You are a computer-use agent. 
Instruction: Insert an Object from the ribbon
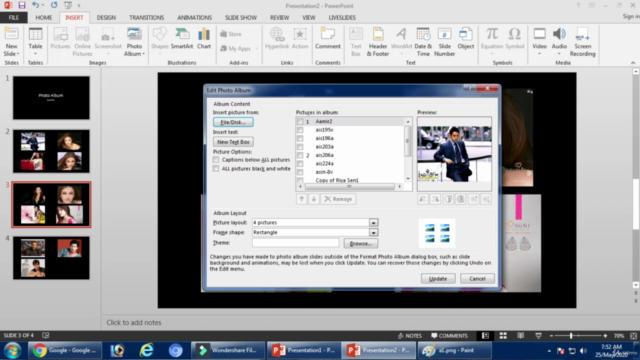465,39
